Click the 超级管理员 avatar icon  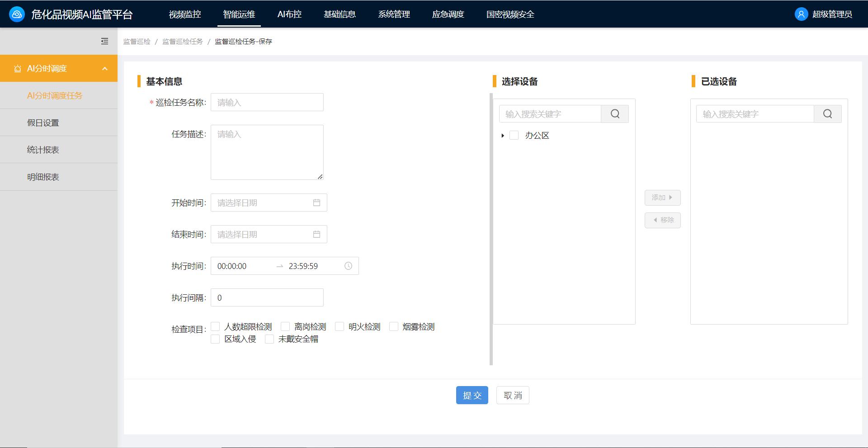pyautogui.click(x=801, y=14)
